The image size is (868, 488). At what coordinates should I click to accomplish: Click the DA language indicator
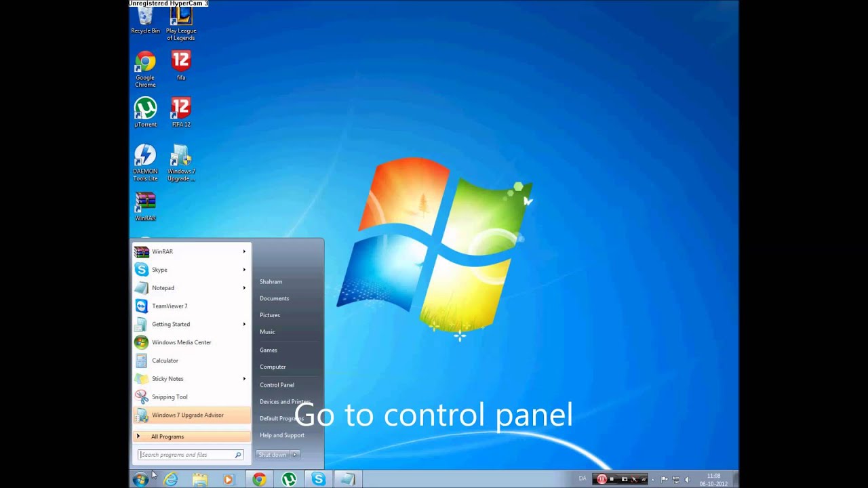(583, 479)
